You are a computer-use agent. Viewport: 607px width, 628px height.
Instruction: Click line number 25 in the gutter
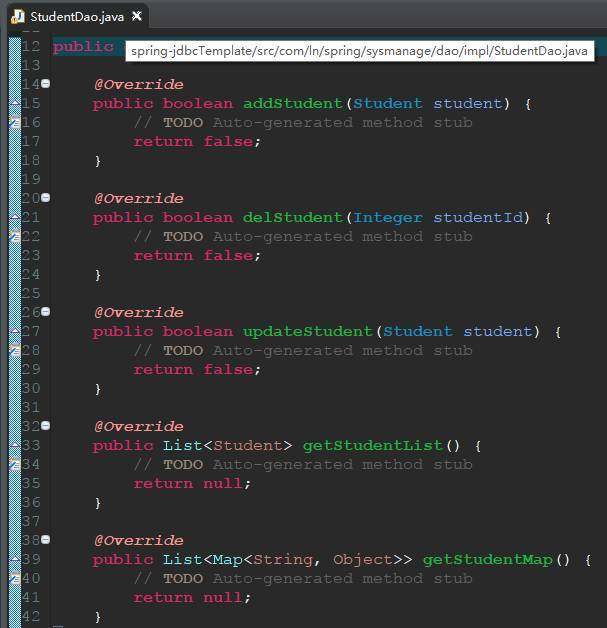point(31,293)
